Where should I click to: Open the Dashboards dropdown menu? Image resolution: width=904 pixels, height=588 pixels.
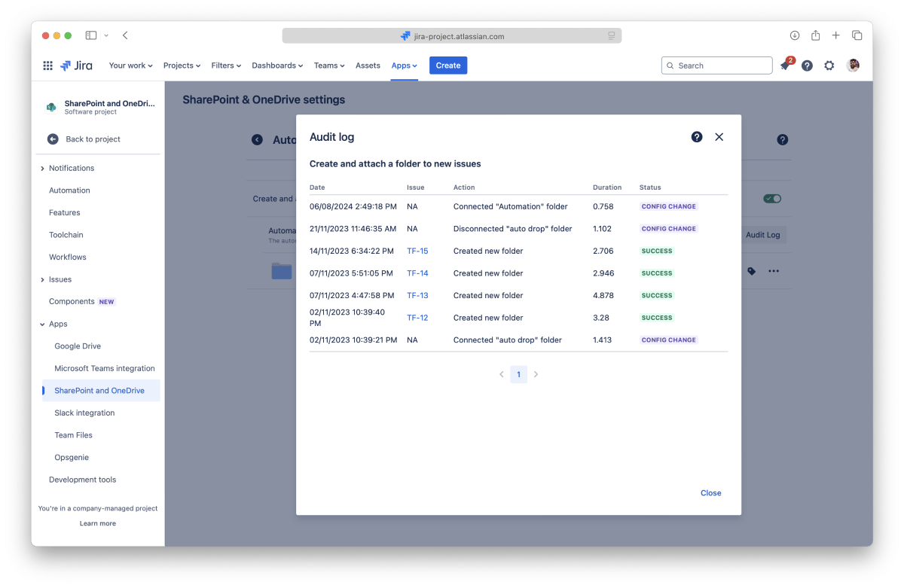pos(276,66)
